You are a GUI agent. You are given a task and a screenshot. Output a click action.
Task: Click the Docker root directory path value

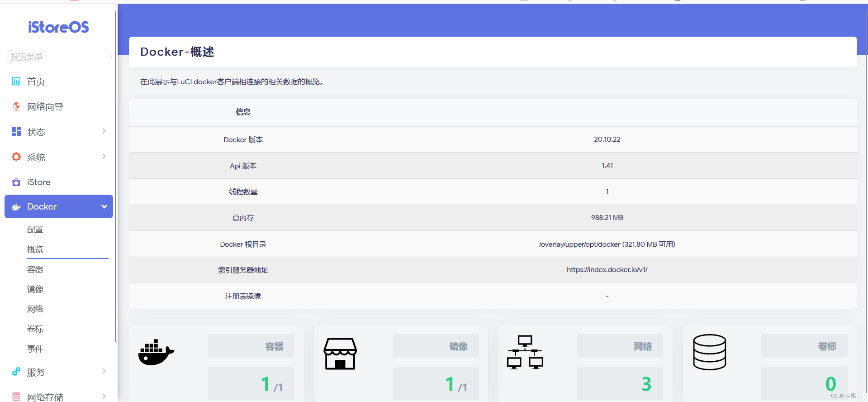point(607,244)
